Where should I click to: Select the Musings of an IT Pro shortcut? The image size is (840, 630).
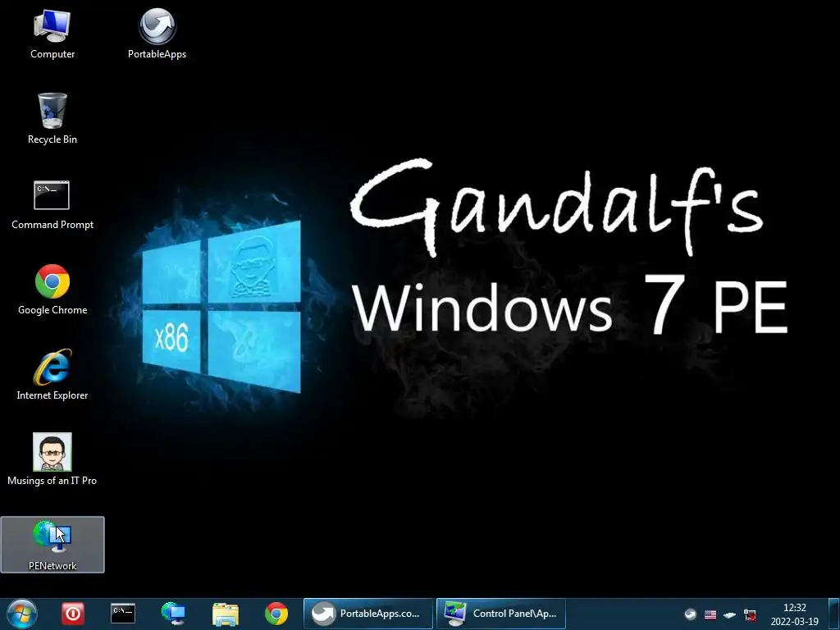52,459
